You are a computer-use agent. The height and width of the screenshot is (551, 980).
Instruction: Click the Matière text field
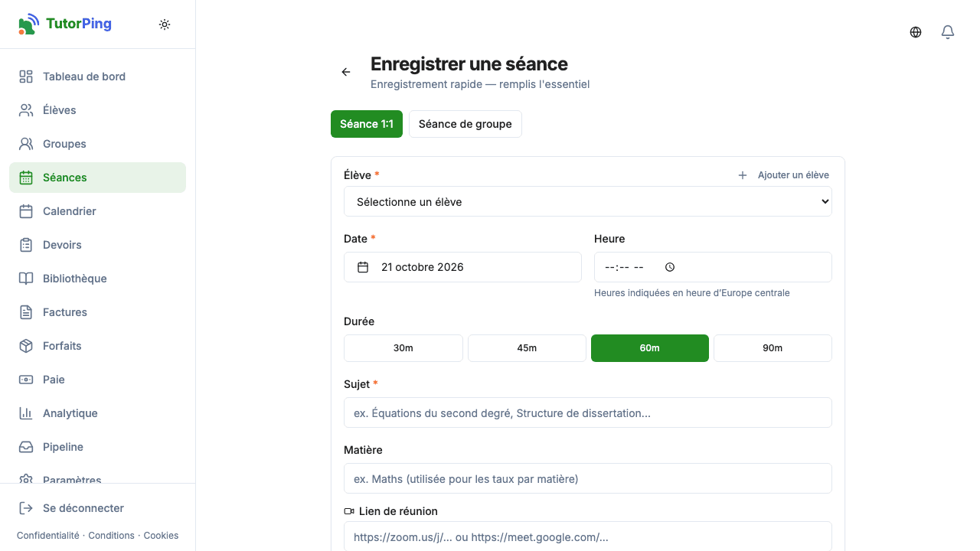(x=588, y=478)
